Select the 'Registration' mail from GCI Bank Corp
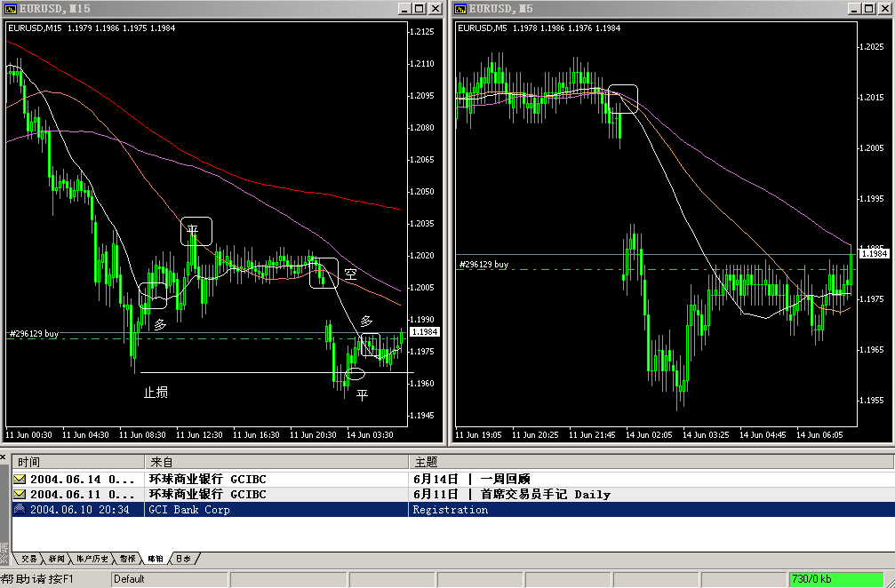The width and height of the screenshot is (895, 588). (x=453, y=509)
